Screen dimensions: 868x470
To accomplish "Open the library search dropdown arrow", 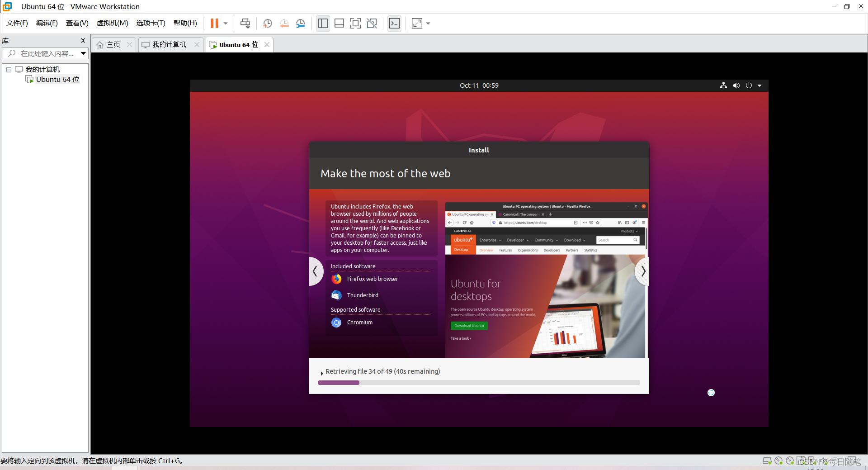I will coord(84,53).
